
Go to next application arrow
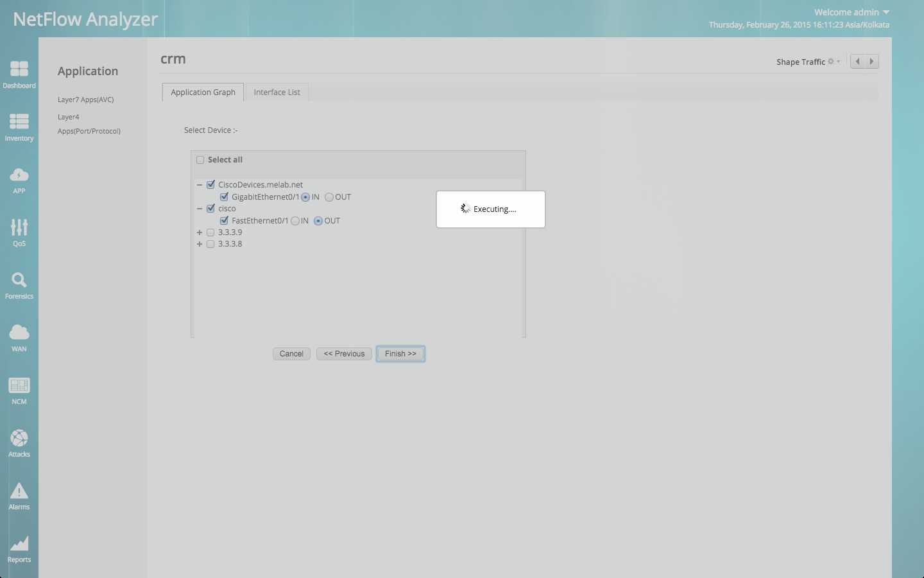click(871, 62)
